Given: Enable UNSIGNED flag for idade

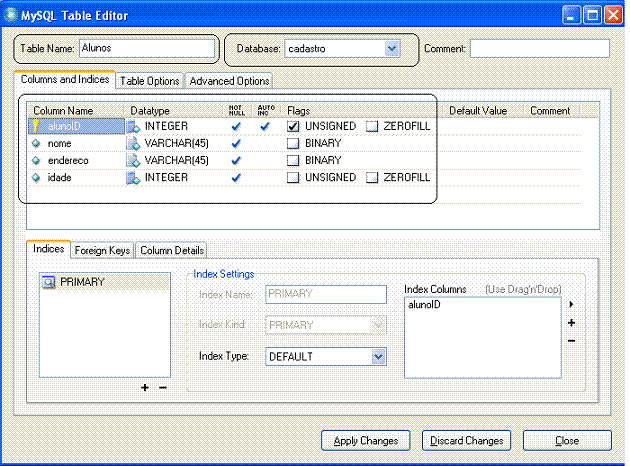Looking at the screenshot, I should (293, 178).
